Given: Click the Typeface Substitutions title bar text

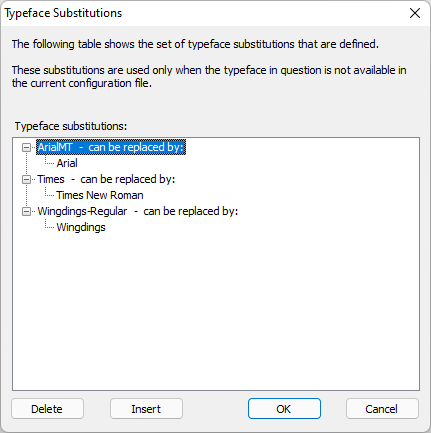Looking at the screenshot, I should 63,13.
